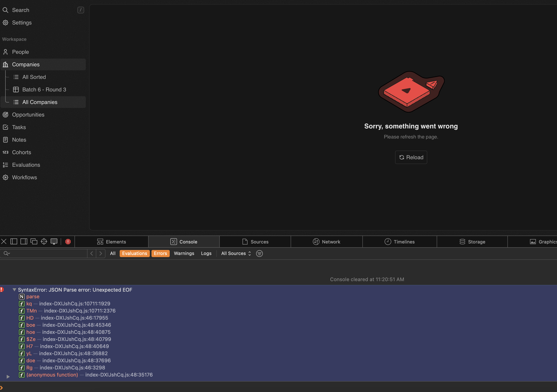Open the device settings monitor icon
557x392 pixels.
click(54, 241)
